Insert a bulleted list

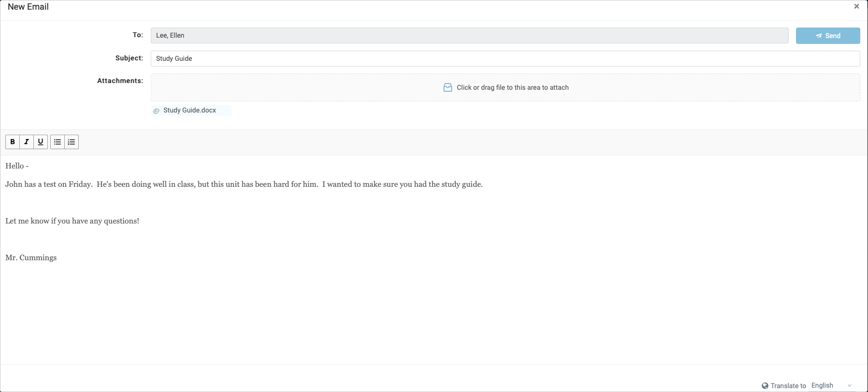pyautogui.click(x=58, y=142)
